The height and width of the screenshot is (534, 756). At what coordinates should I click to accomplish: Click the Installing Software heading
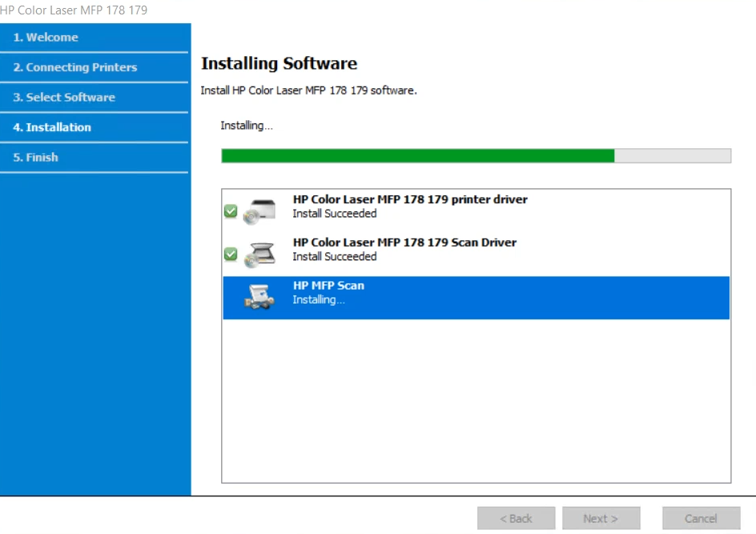(279, 63)
